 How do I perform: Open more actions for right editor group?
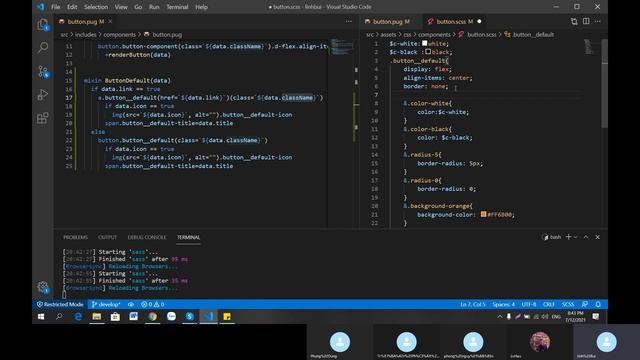(x=598, y=21)
